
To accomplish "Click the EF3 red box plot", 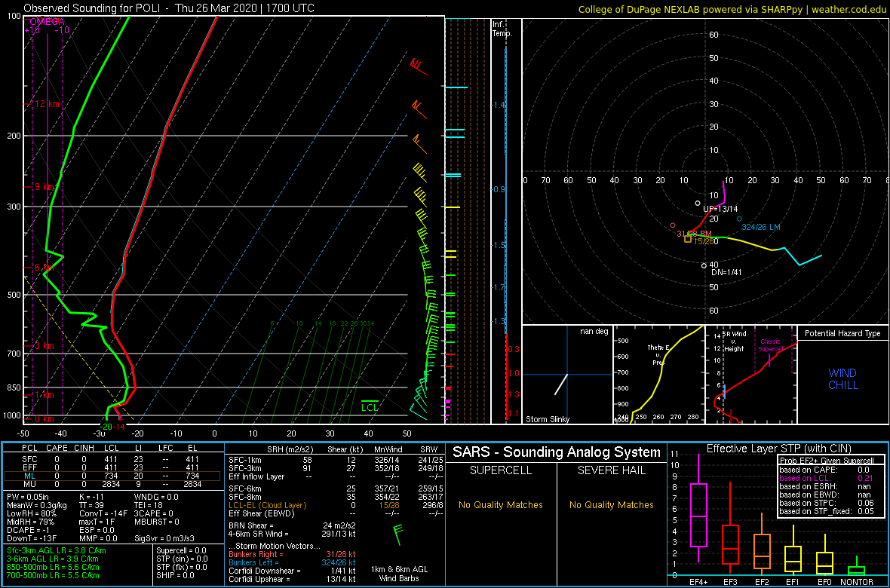I will [x=731, y=528].
